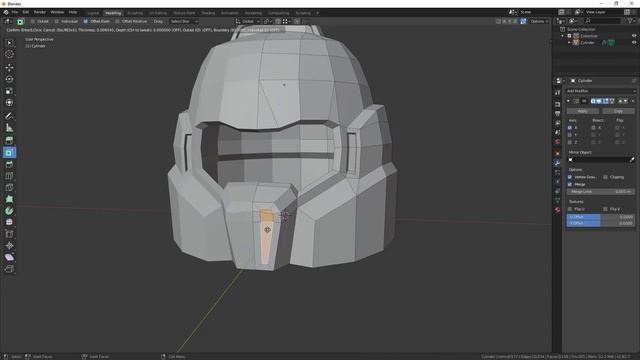Pick the Extrude Region tool
Image resolution: width=640 pixels, height=360 pixels.
[x=9, y=141]
